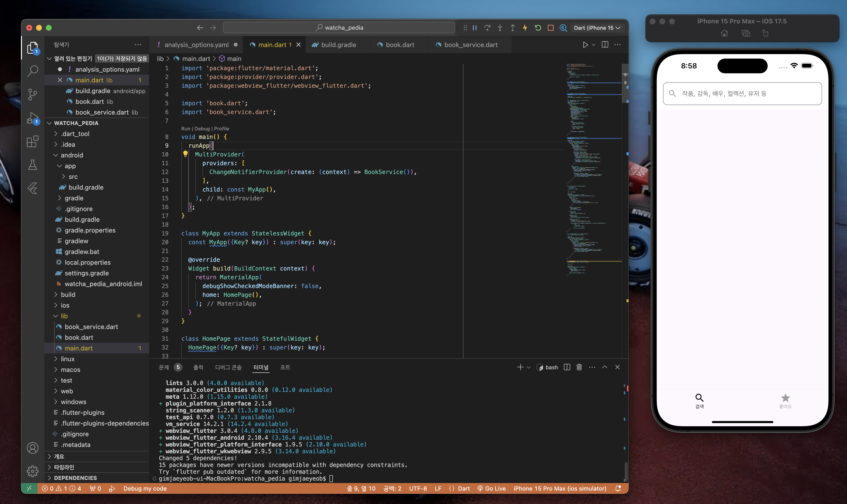Expand the DEPENDENCIES section

pos(97,478)
